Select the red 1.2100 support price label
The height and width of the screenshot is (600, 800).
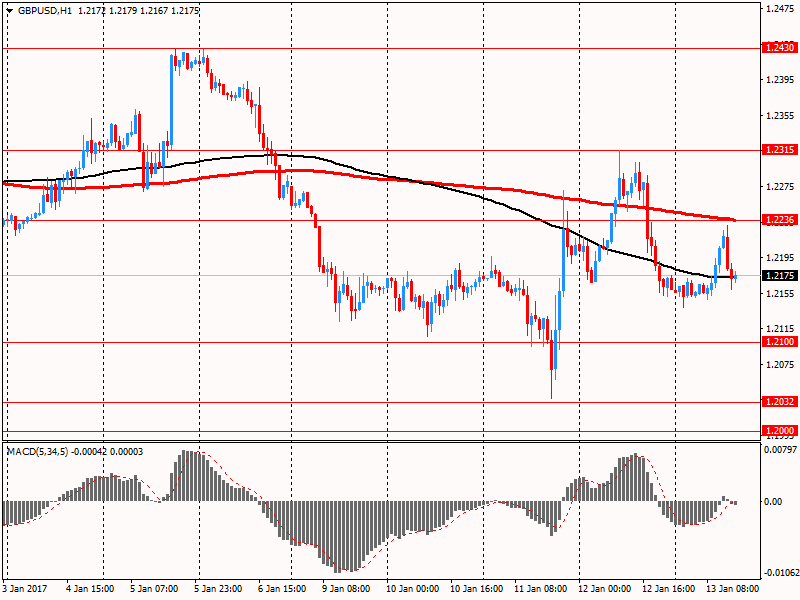tap(779, 341)
